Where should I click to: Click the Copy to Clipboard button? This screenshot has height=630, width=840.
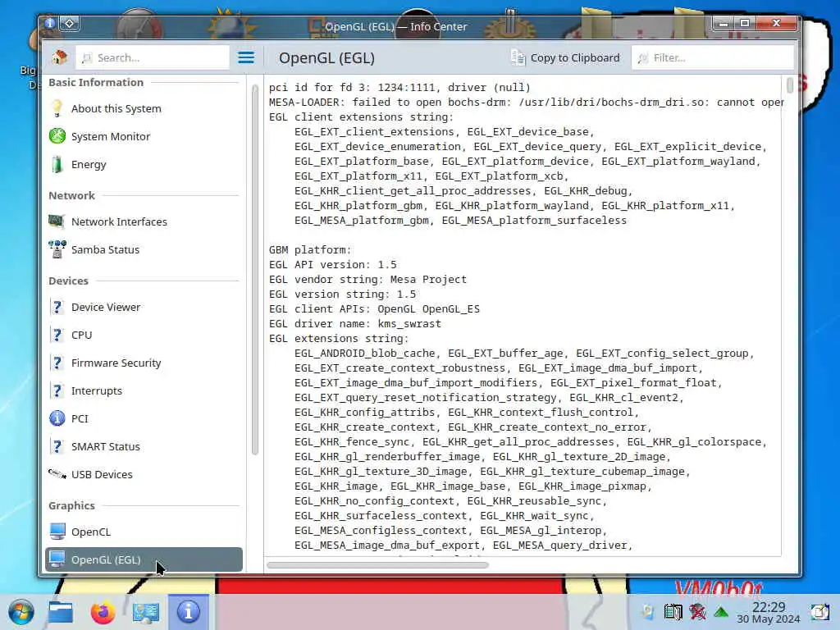point(565,57)
